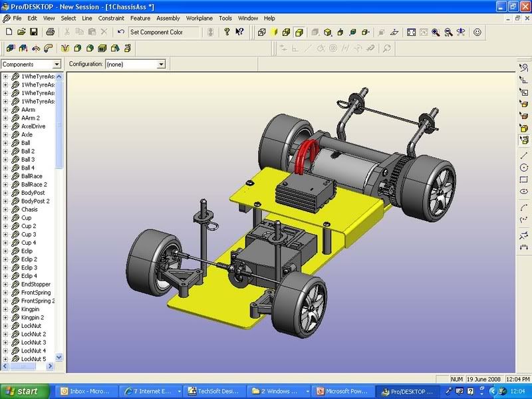Image resolution: width=532 pixels, height=399 pixels.
Task: Select the circle sketch tool in right toolbar
Action: (524, 168)
